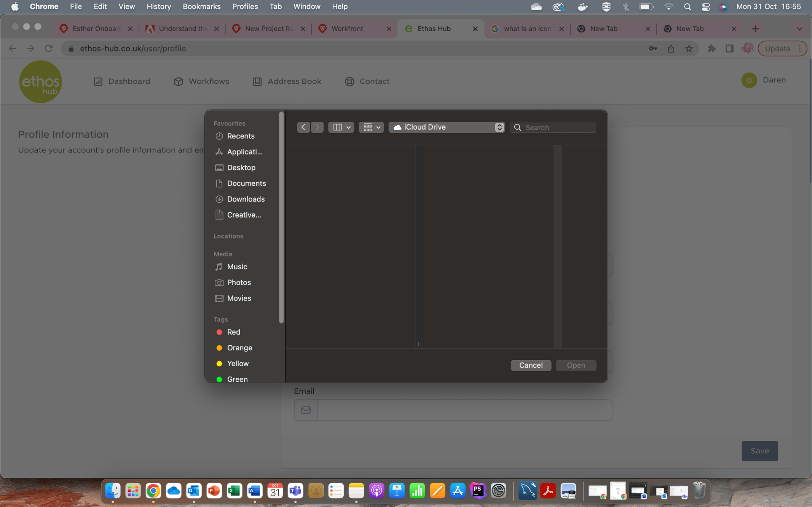Open the Downloads folder in the sidebar
This screenshot has width=812, height=507.
click(246, 199)
